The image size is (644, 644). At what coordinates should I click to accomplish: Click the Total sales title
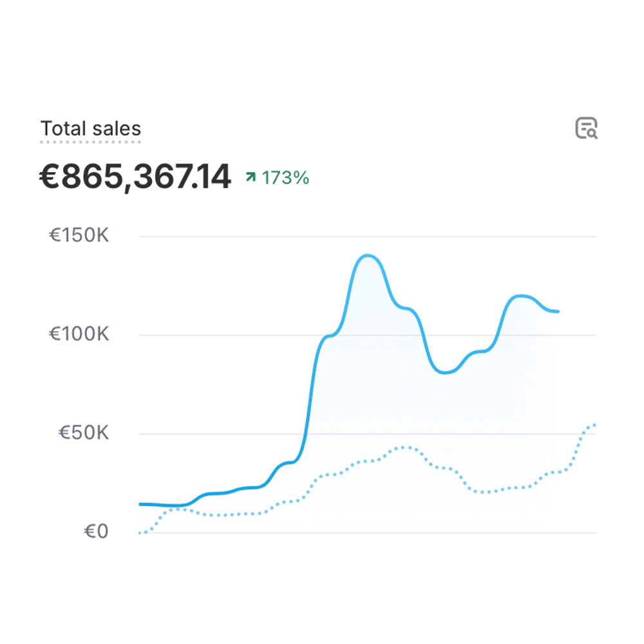coord(91,128)
